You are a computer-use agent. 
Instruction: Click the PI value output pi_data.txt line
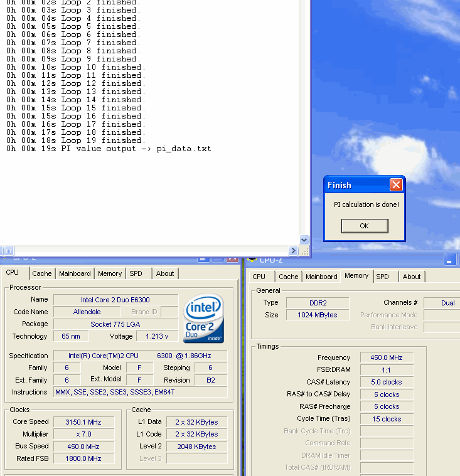[x=109, y=149]
